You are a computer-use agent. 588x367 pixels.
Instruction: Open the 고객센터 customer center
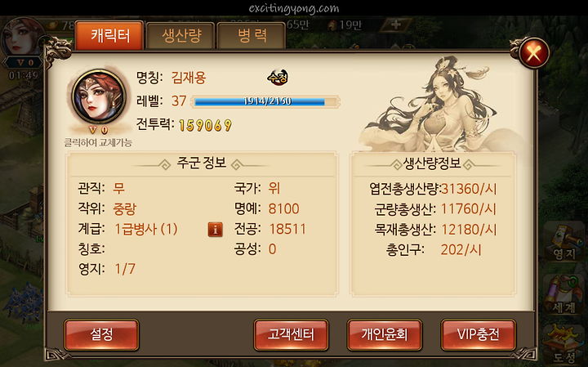tap(291, 335)
